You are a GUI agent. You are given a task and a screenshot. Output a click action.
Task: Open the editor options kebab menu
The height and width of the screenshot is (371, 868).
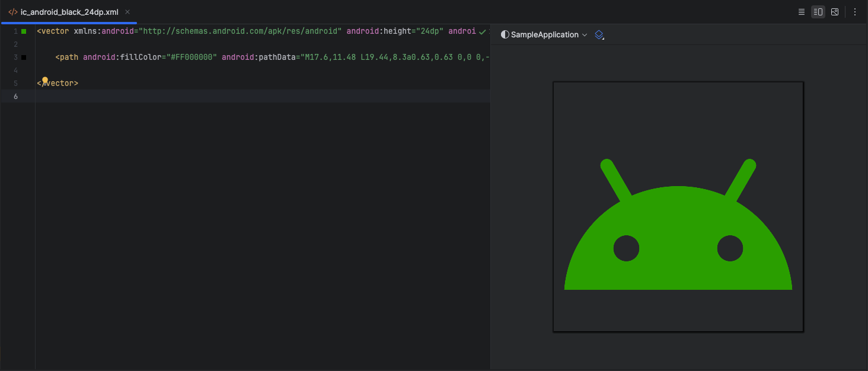(854, 12)
